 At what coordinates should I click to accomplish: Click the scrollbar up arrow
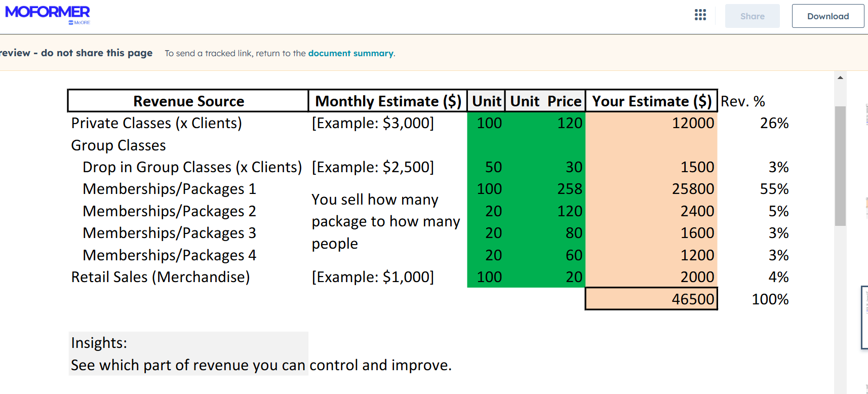840,77
